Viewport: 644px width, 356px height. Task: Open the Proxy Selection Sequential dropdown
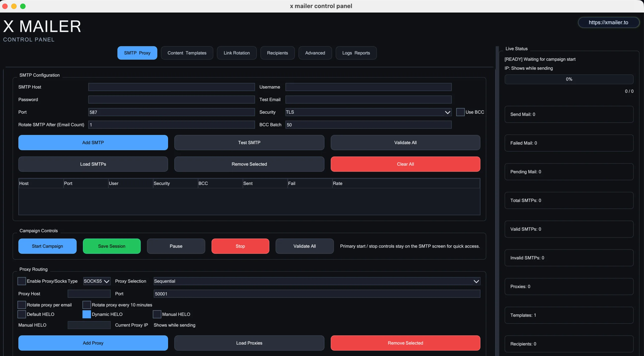317,281
